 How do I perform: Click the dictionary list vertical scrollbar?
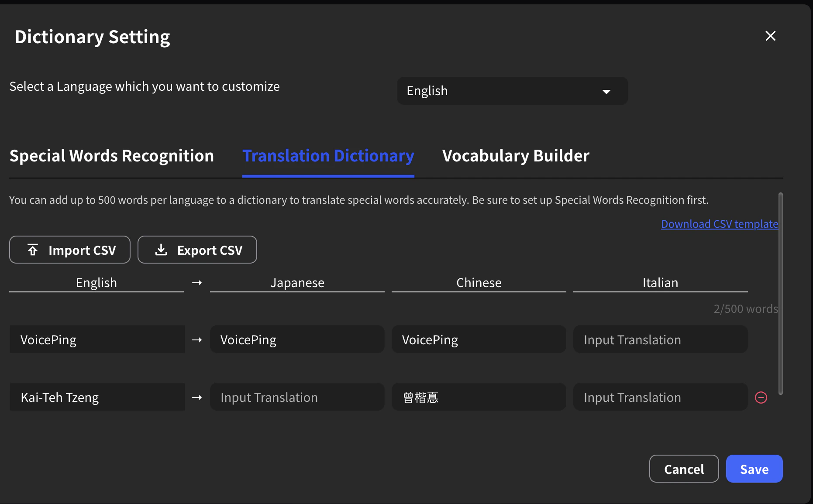[780, 294]
